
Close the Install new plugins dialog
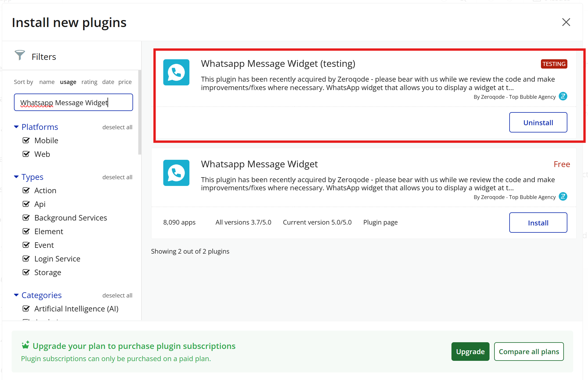pos(566,22)
